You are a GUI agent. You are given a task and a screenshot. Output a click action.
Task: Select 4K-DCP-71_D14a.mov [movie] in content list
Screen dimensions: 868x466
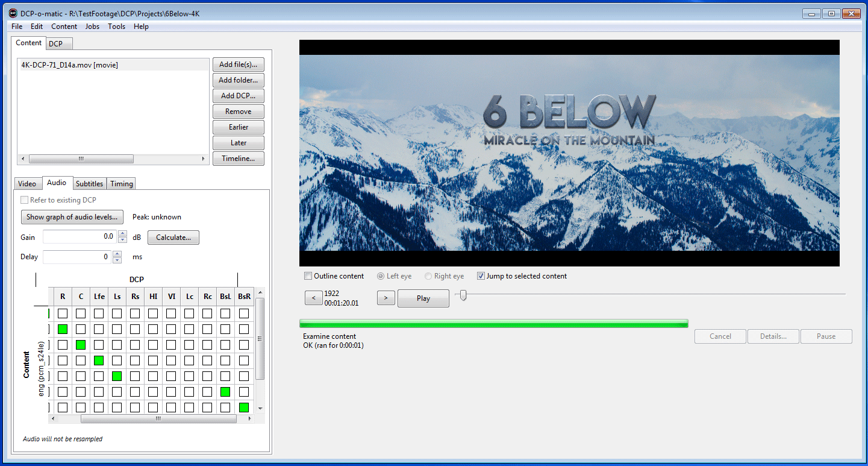coord(114,65)
